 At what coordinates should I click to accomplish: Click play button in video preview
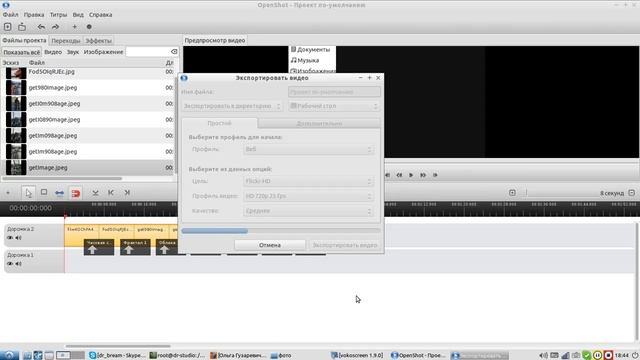pyautogui.click(x=411, y=175)
